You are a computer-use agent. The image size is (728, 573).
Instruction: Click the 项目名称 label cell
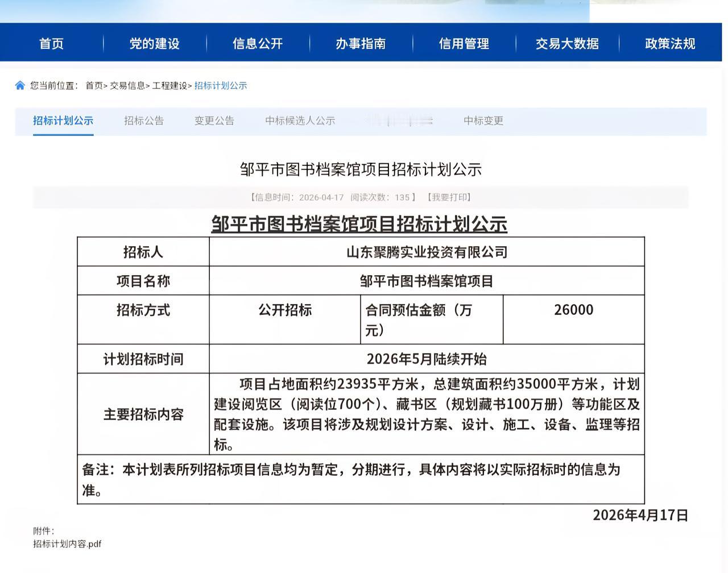pos(143,281)
